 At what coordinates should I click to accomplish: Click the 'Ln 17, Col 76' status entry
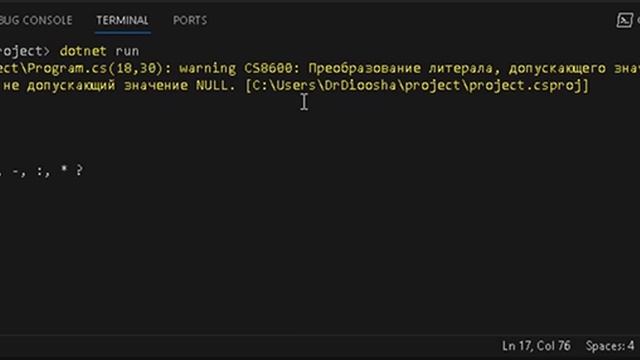tap(536, 346)
